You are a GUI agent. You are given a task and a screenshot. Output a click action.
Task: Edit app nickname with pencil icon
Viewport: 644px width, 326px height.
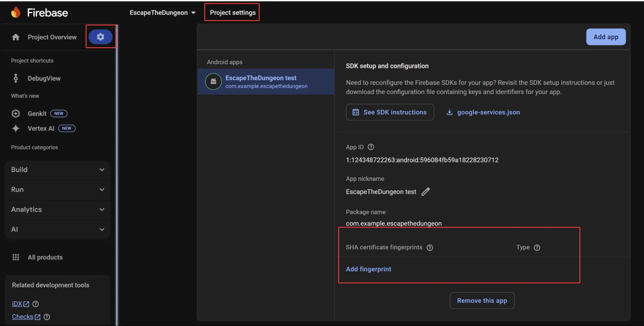point(425,192)
